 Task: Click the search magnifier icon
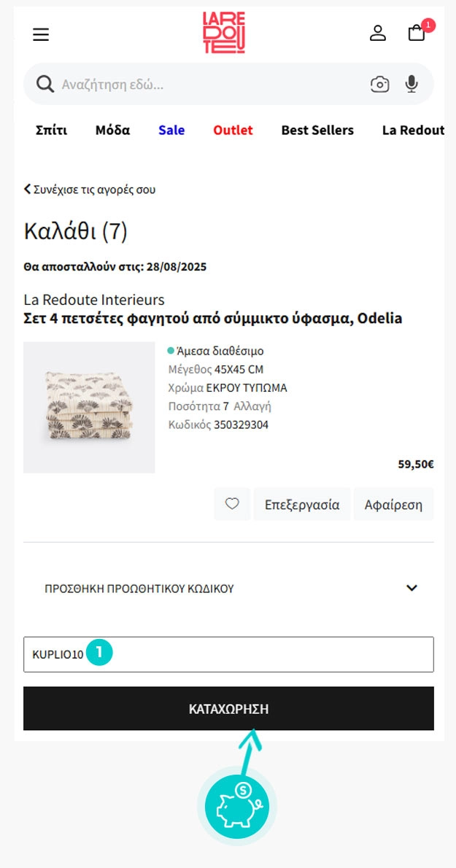tap(45, 85)
